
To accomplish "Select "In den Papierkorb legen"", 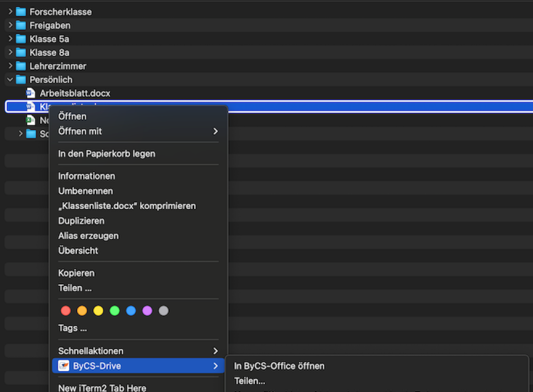I will (106, 153).
